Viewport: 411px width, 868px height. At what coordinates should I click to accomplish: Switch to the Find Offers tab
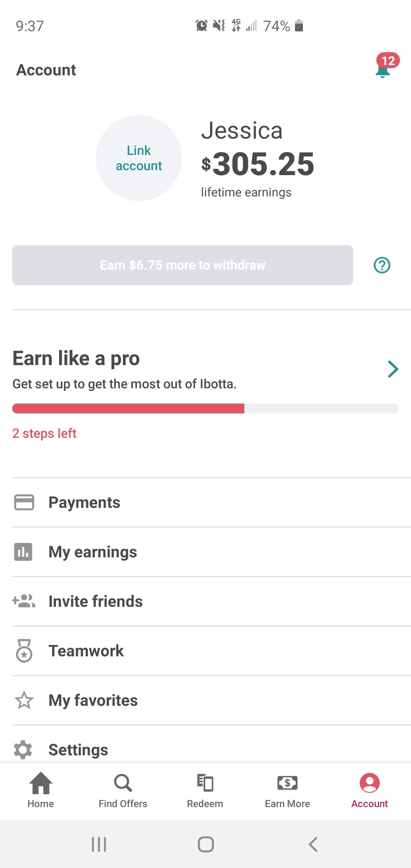pos(123,790)
